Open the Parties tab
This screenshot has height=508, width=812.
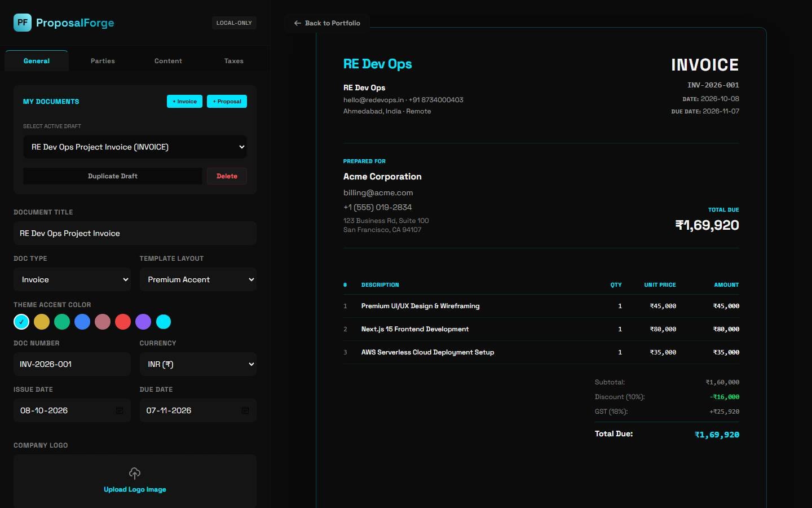pyautogui.click(x=103, y=61)
